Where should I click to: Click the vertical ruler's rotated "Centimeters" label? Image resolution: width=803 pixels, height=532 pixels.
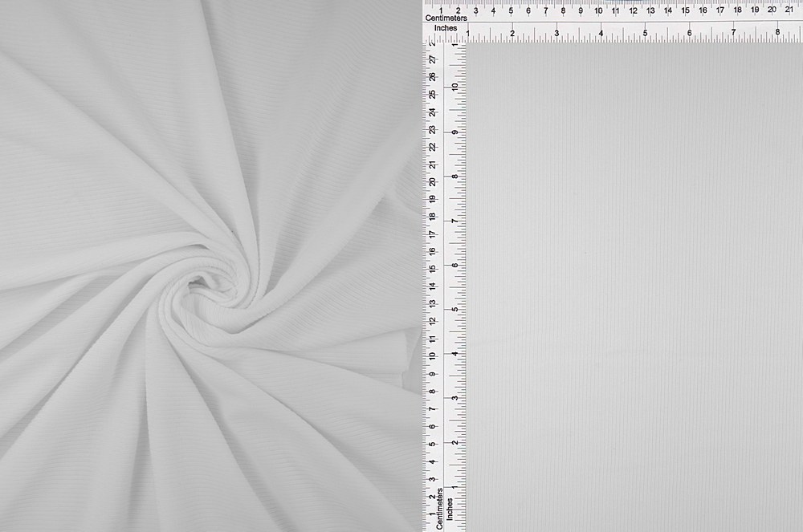[x=439, y=509]
